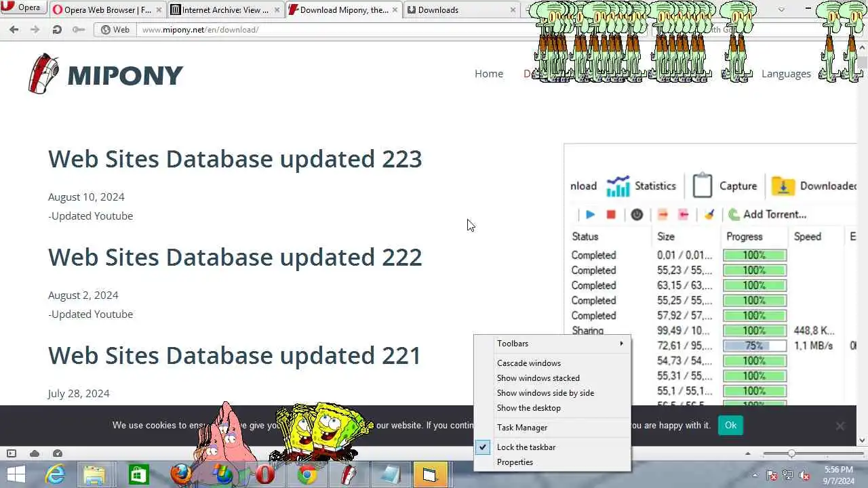Screen dimensions: 868x488
Task: Select Show windows side by side
Action: pos(553,393)
